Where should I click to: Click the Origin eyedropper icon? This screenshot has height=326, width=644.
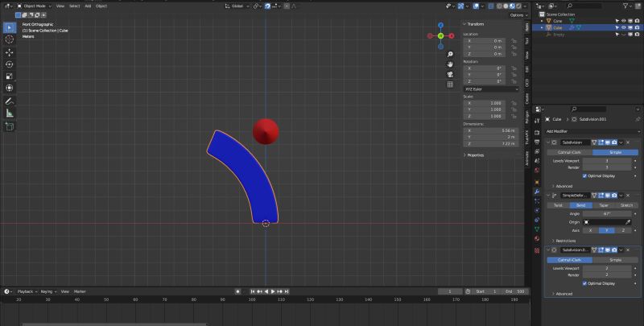[628, 222]
